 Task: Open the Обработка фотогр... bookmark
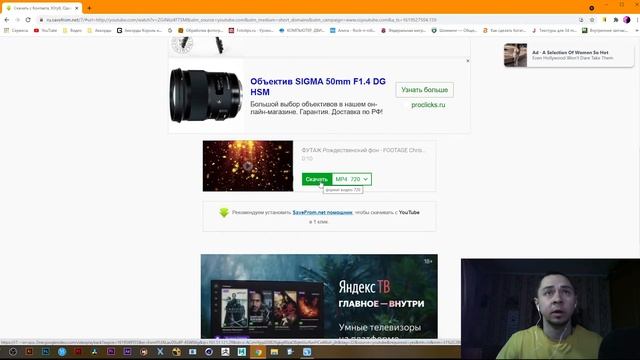(200, 30)
